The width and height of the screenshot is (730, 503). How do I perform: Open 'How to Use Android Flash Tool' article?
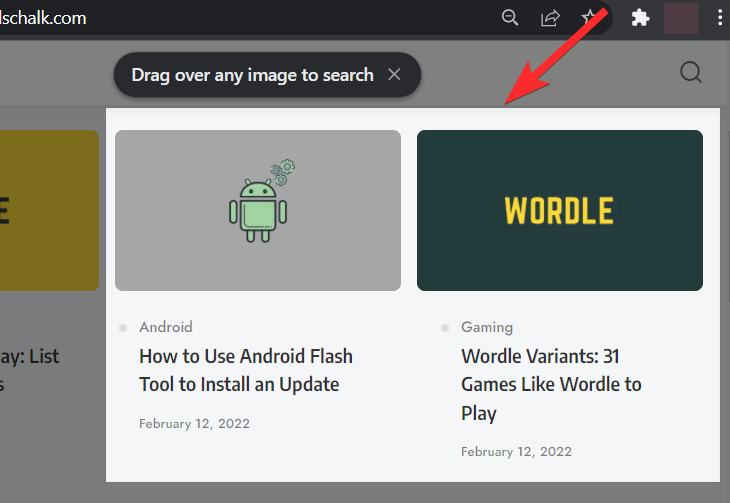(246, 370)
